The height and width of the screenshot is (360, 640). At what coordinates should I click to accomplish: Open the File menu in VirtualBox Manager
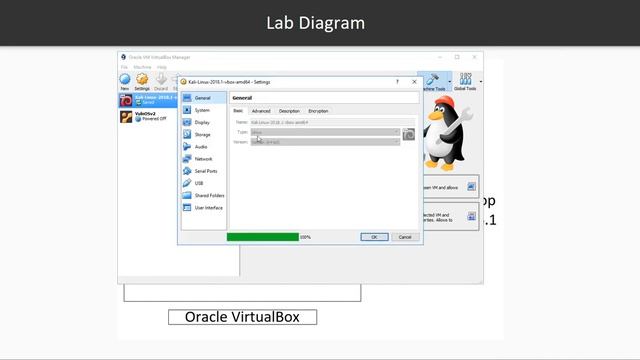[x=124, y=67]
